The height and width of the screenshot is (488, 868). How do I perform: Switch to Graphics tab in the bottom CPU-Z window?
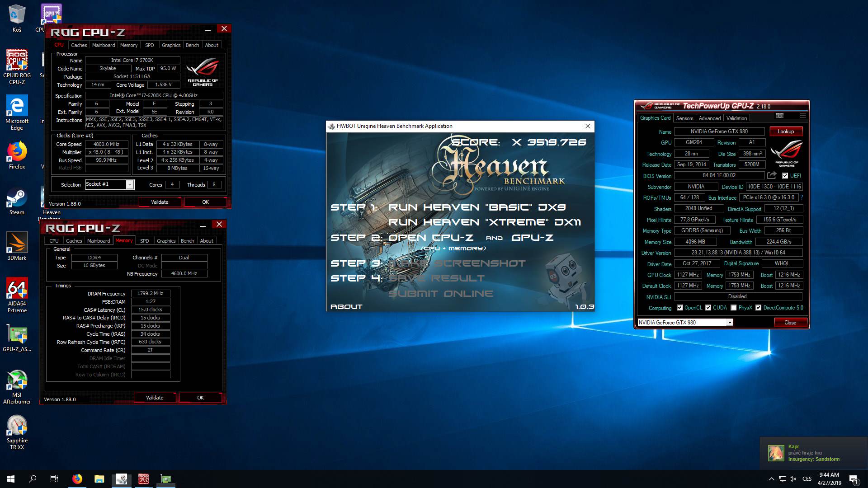[x=166, y=241]
